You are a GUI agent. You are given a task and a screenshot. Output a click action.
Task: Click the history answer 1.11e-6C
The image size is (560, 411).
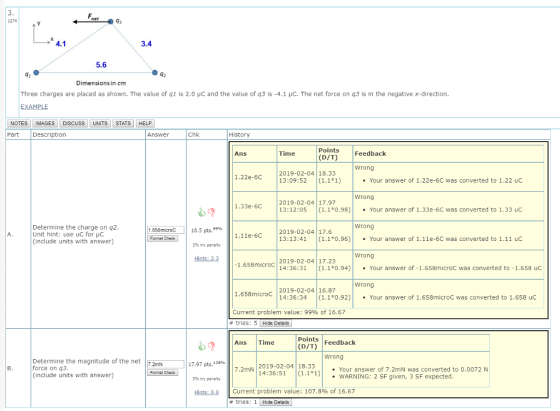click(248, 236)
